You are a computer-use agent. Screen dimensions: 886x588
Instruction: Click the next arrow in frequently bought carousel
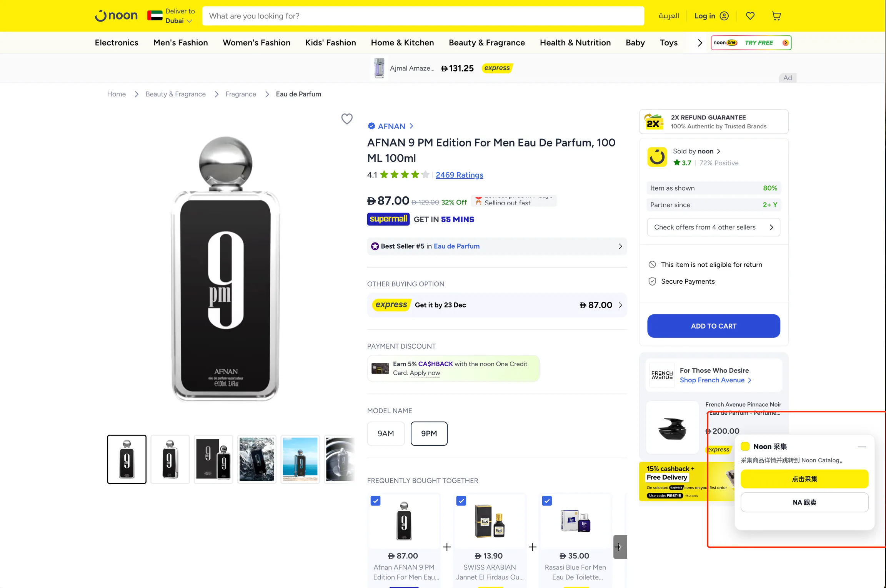[620, 546]
